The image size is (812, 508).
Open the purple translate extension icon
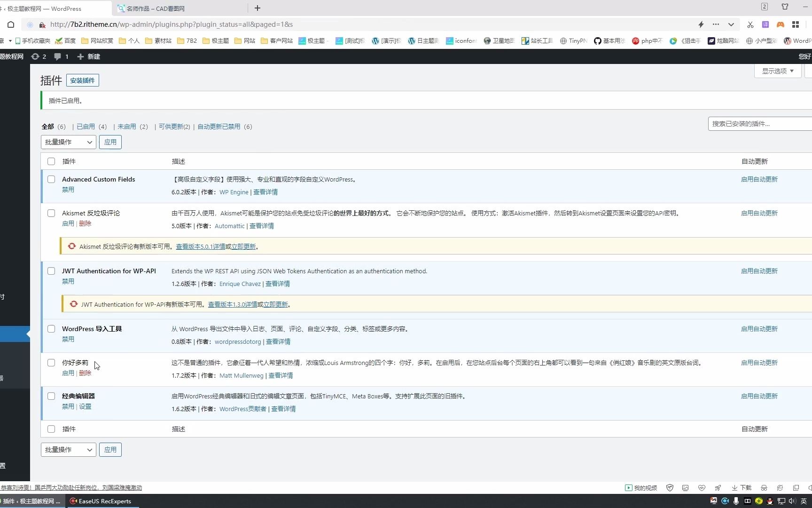pos(765,24)
